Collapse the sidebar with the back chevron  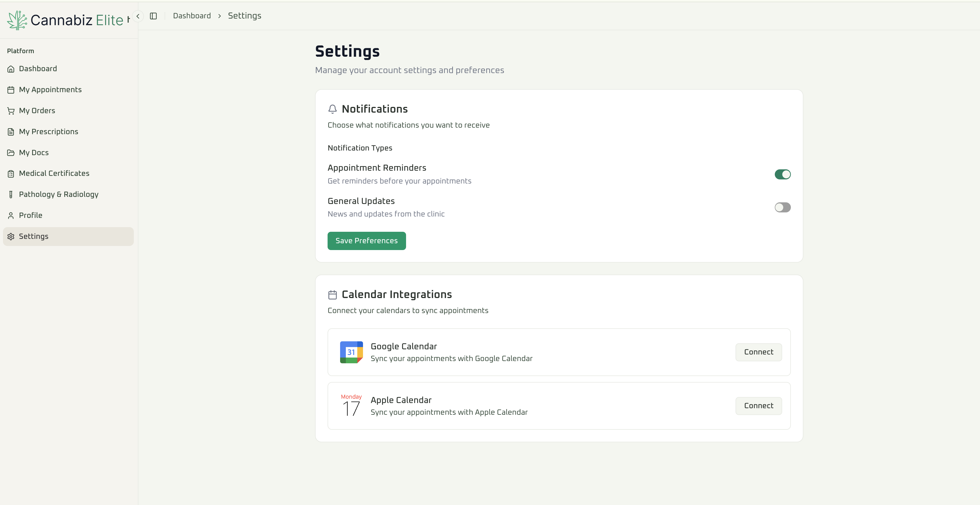pyautogui.click(x=138, y=16)
